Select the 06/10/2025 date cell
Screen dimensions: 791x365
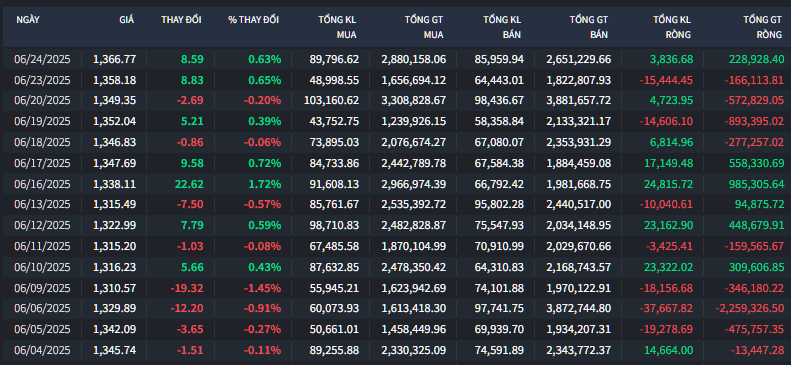[42, 267]
